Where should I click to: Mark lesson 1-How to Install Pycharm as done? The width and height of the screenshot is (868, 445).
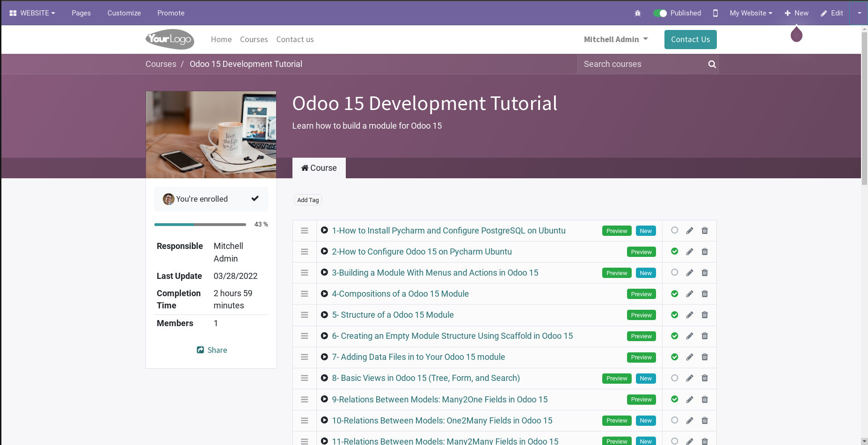point(674,230)
